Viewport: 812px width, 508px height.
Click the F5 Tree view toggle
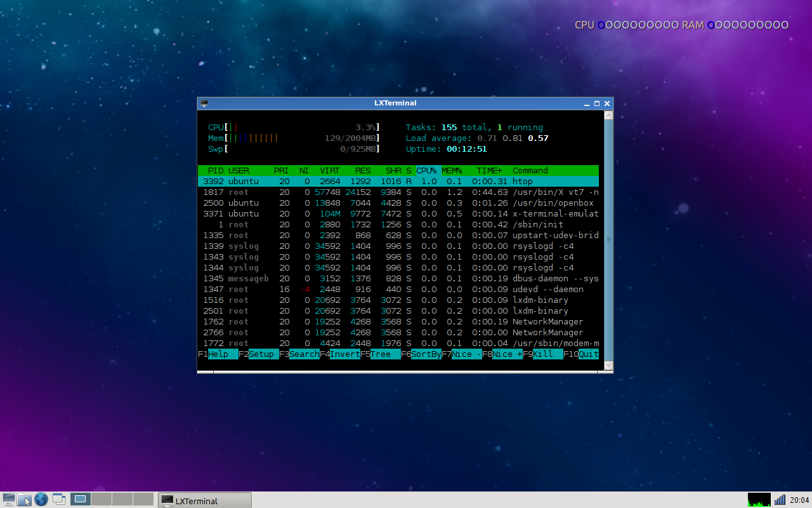coord(385,354)
